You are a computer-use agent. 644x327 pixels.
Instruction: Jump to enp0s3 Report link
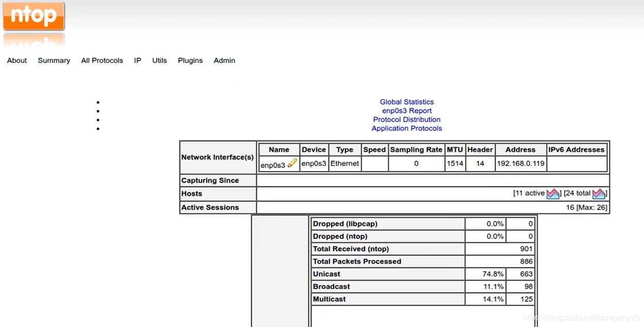407,111
